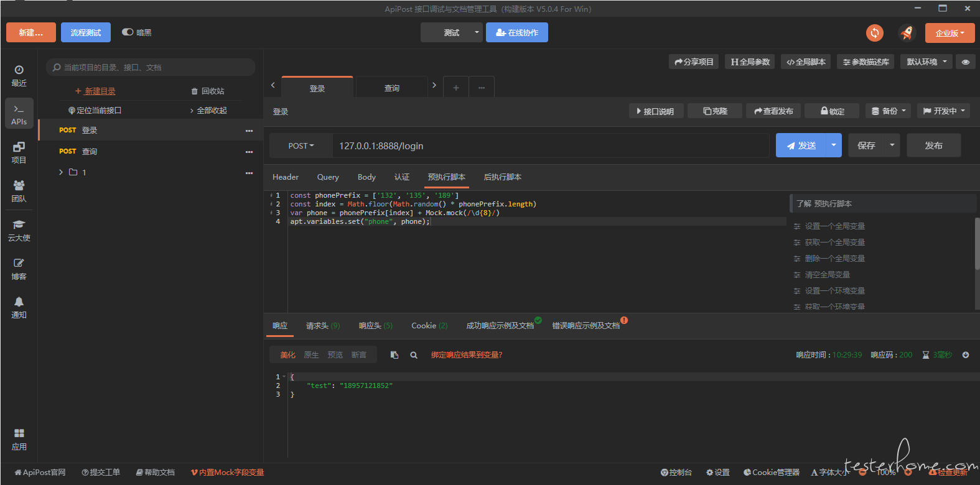Image resolution: width=980 pixels, height=485 pixels.
Task: Search the response with magnifier icon
Action: 414,355
